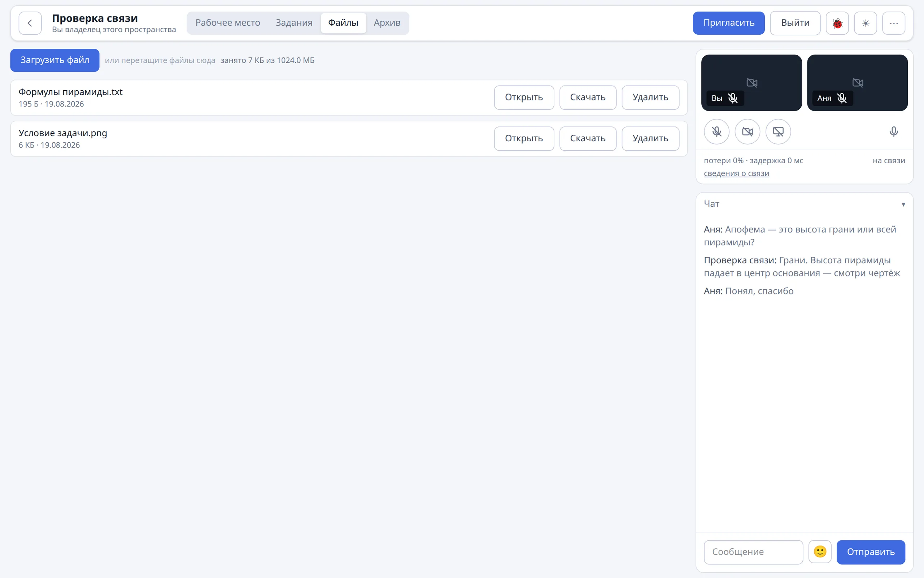Click the Проверка связи chat reply
The image size is (924, 578).
point(802,267)
